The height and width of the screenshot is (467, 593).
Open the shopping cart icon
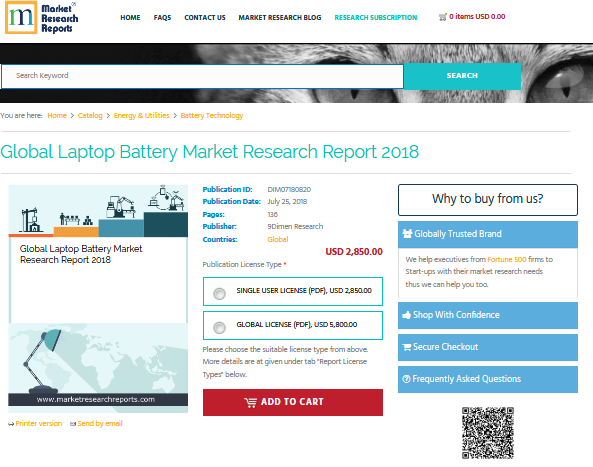(x=442, y=17)
